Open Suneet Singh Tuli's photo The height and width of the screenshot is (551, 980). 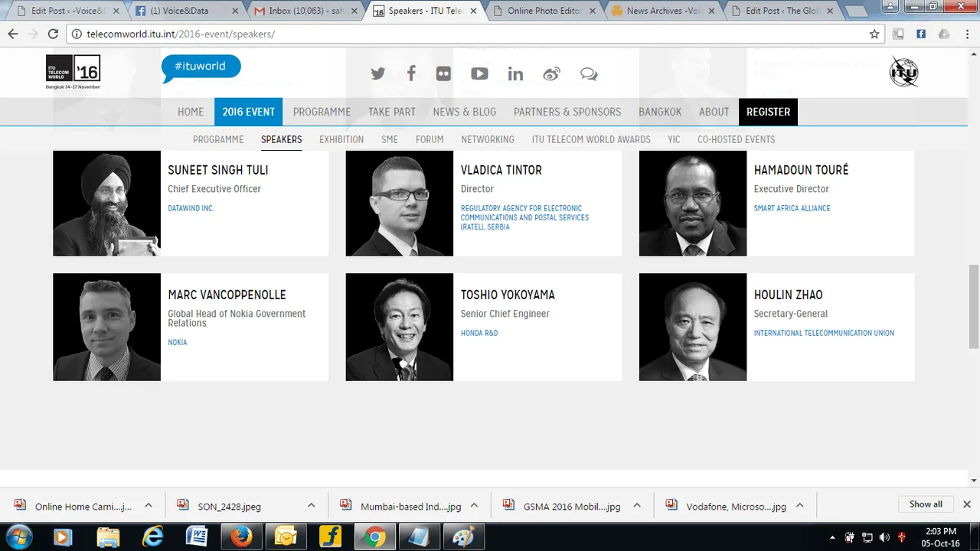click(x=107, y=203)
